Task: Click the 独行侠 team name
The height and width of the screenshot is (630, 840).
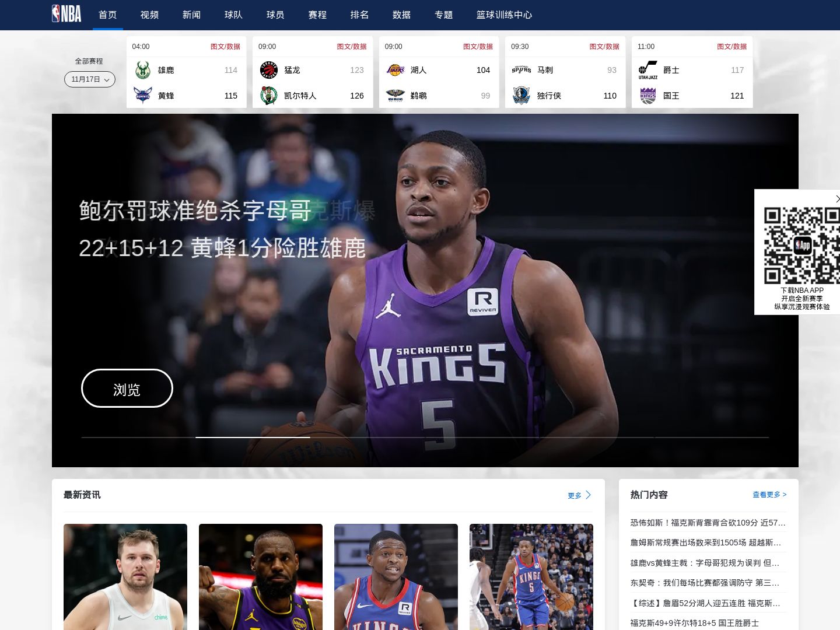Action: click(x=549, y=96)
